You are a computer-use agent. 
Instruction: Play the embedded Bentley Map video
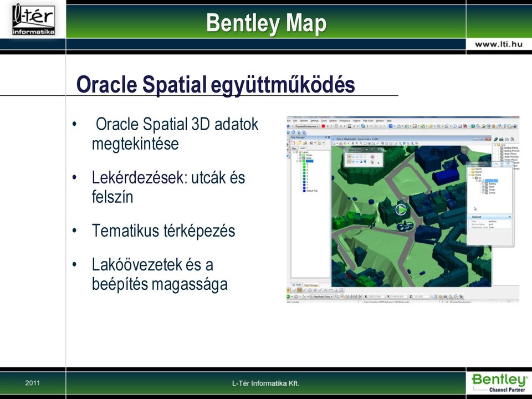tap(401, 209)
